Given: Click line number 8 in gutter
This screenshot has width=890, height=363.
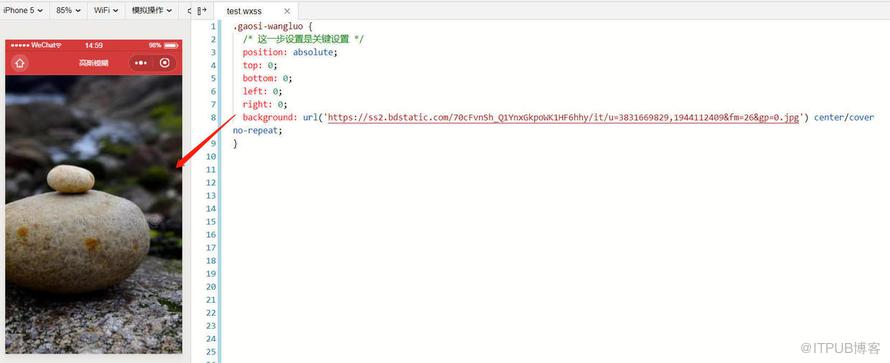Looking at the screenshot, I should pyautogui.click(x=213, y=117).
